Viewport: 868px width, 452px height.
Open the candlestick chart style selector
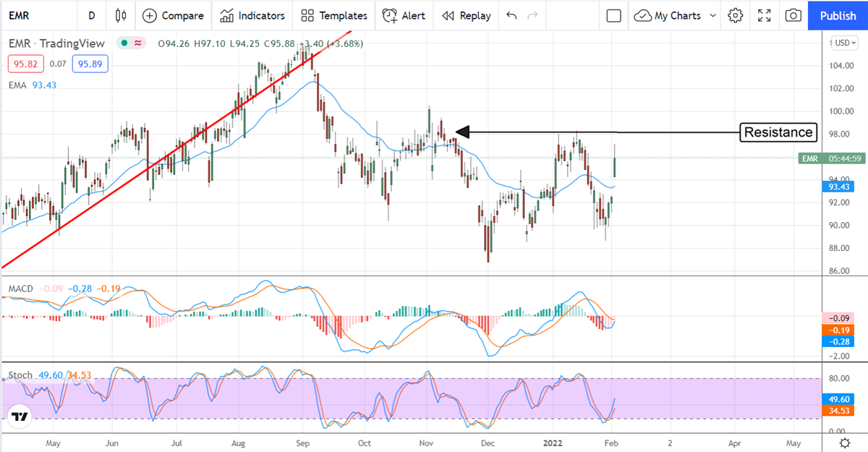[x=120, y=15]
